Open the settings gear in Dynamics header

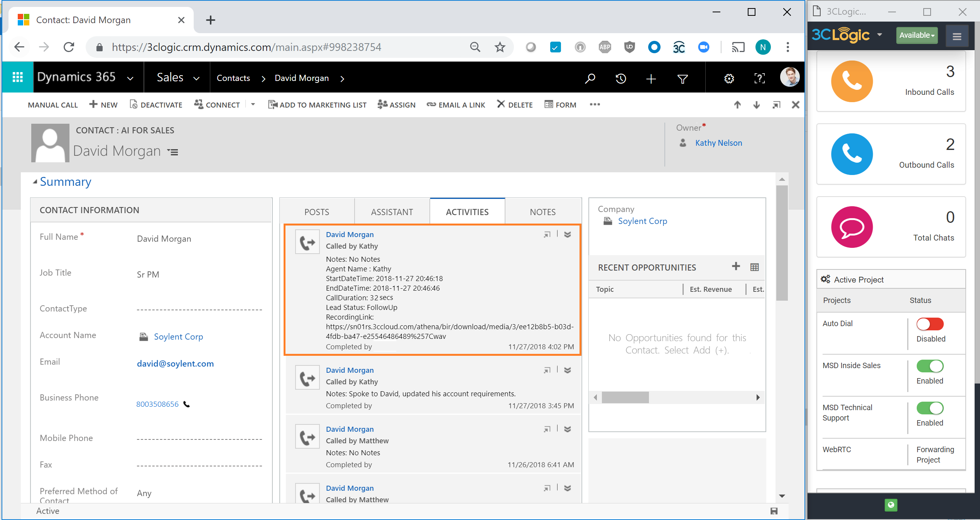coord(729,79)
